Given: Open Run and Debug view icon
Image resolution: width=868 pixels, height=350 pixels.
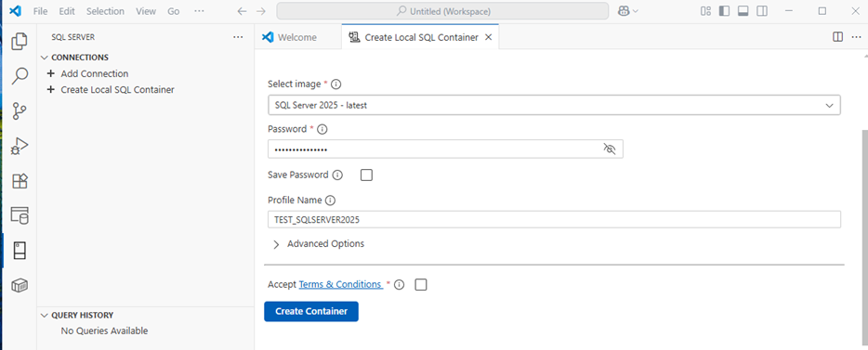Looking at the screenshot, I should point(20,146).
